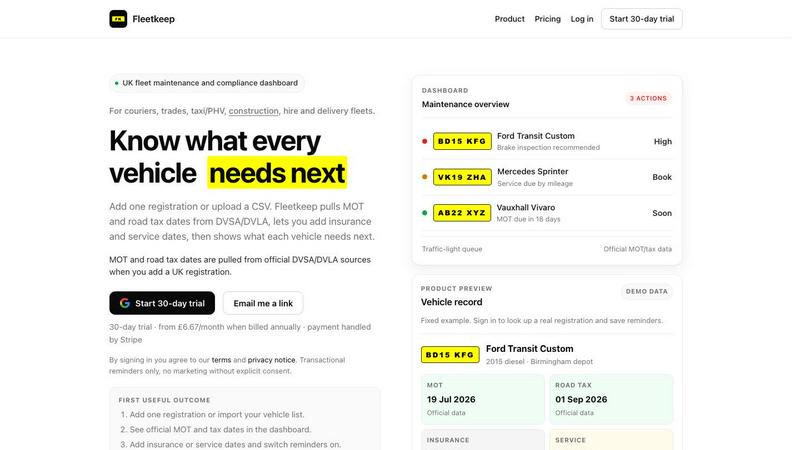Click the Service due by mileage text
Viewport: 800px width, 450px height.
point(535,183)
